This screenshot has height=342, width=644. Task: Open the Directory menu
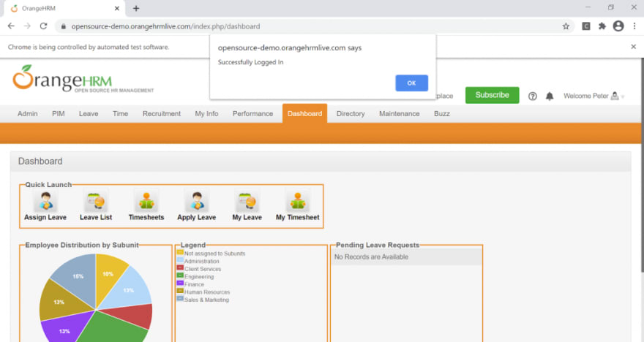351,113
